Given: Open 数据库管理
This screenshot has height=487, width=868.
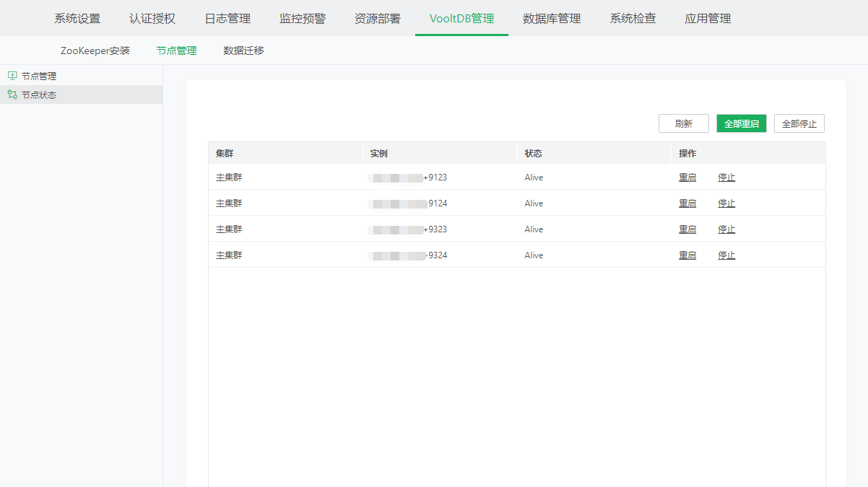Looking at the screenshot, I should (x=551, y=18).
